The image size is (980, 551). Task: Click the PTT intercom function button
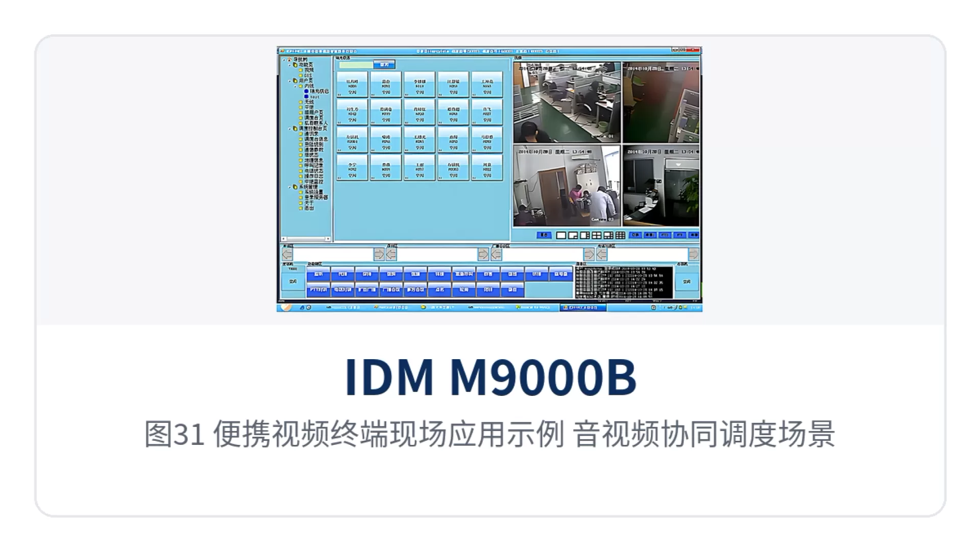(318, 289)
